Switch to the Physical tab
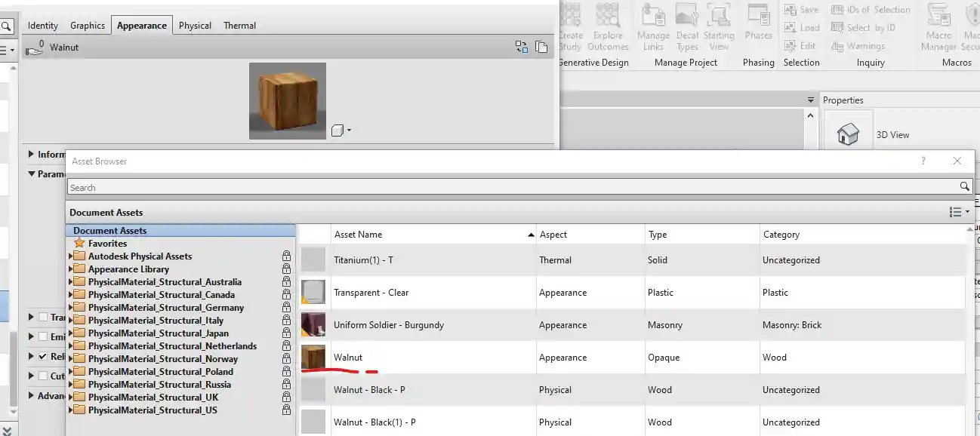 click(195, 25)
